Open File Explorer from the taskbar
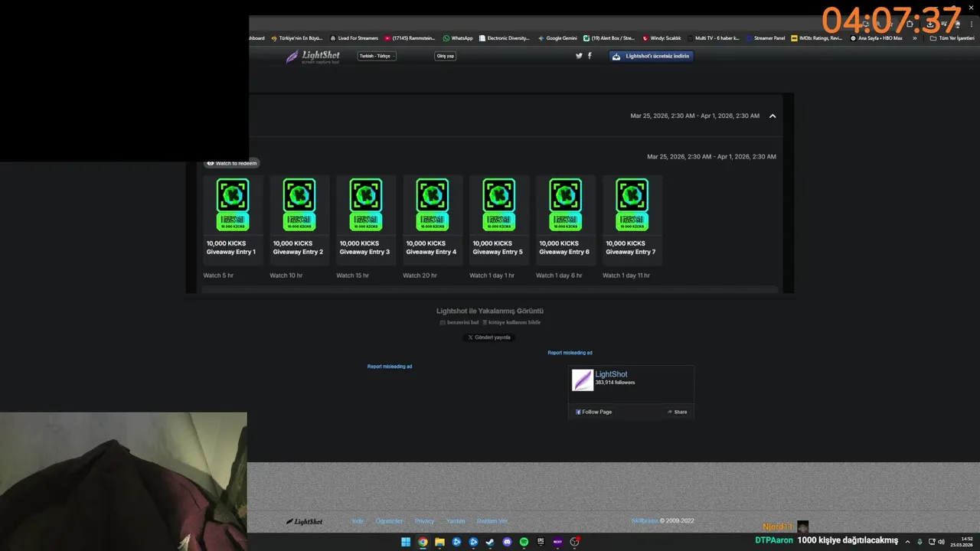The image size is (980, 551). tap(439, 542)
